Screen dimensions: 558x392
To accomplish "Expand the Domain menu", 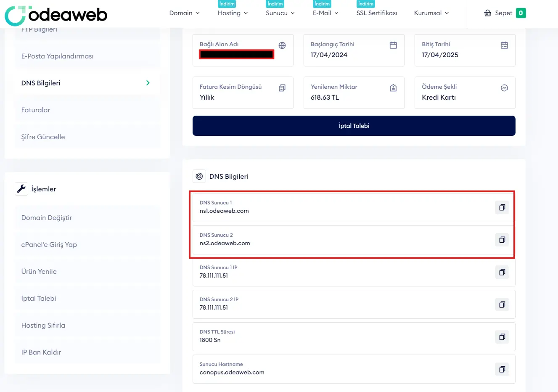I will pyautogui.click(x=184, y=13).
